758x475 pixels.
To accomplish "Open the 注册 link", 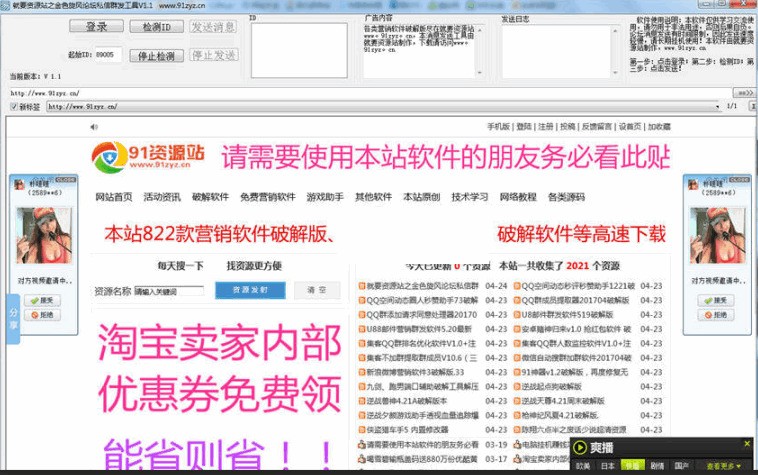I will [x=545, y=127].
